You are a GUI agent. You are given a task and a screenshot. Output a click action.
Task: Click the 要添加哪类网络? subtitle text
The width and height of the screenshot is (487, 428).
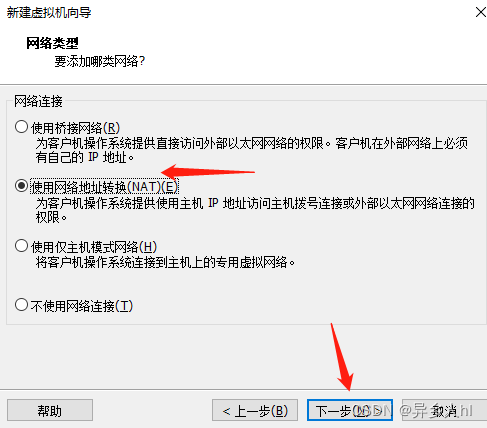click(100, 61)
